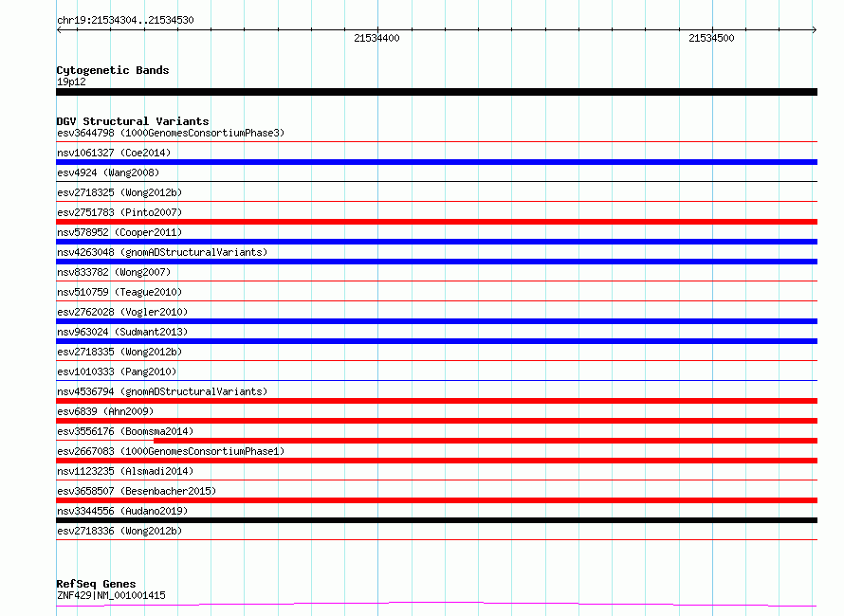The width and height of the screenshot is (844, 616).
Task: Open variant nsv4536794 (gnomADStructuralVariants)
Action: (162, 391)
